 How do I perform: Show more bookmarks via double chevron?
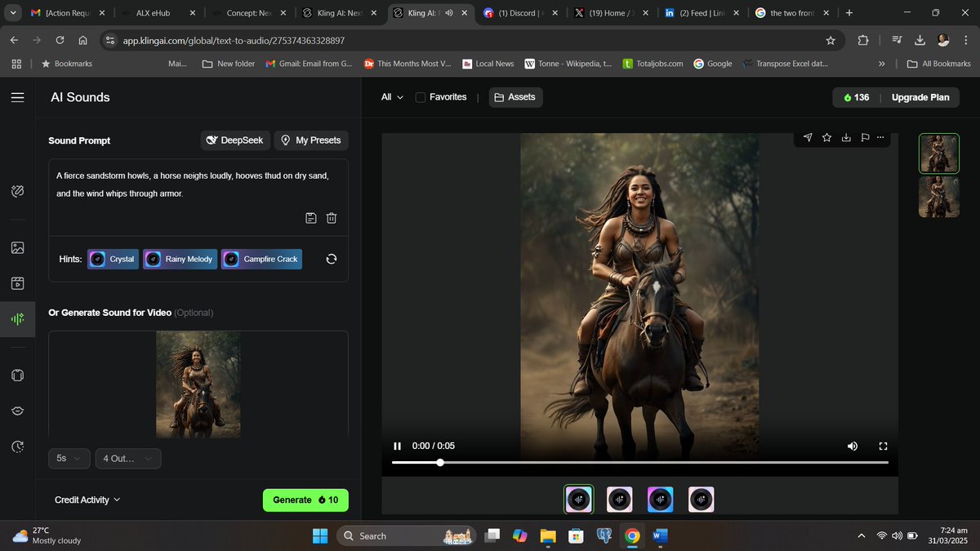coord(881,64)
